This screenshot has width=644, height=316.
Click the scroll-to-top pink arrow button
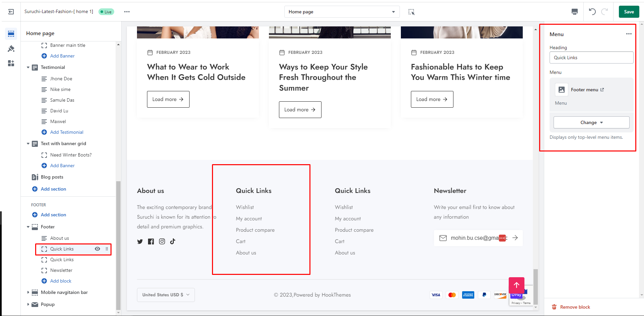tap(516, 285)
